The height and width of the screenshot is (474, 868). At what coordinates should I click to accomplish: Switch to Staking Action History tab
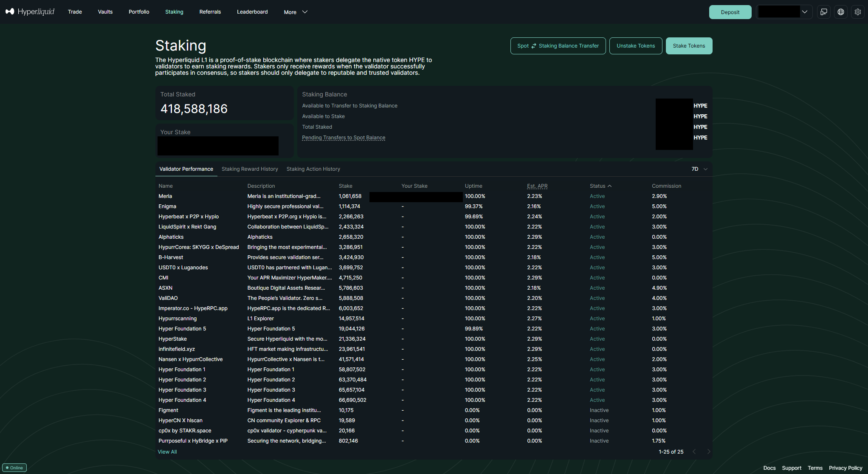(313, 169)
